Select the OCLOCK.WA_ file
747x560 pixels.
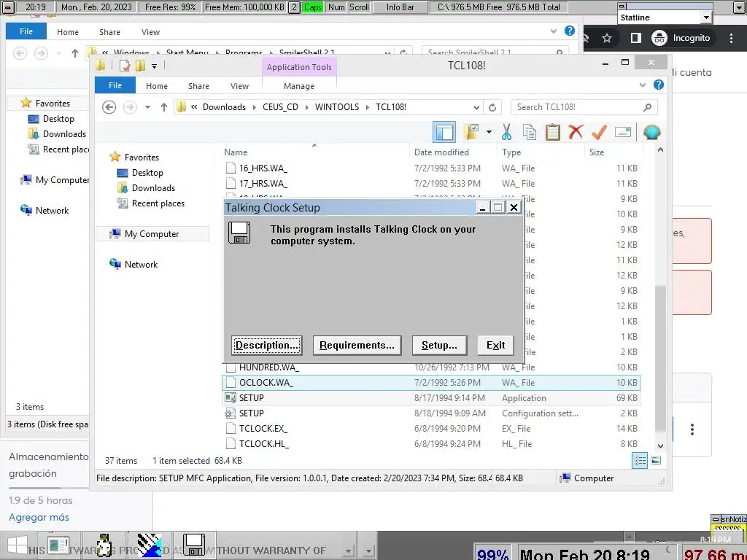point(431,383)
